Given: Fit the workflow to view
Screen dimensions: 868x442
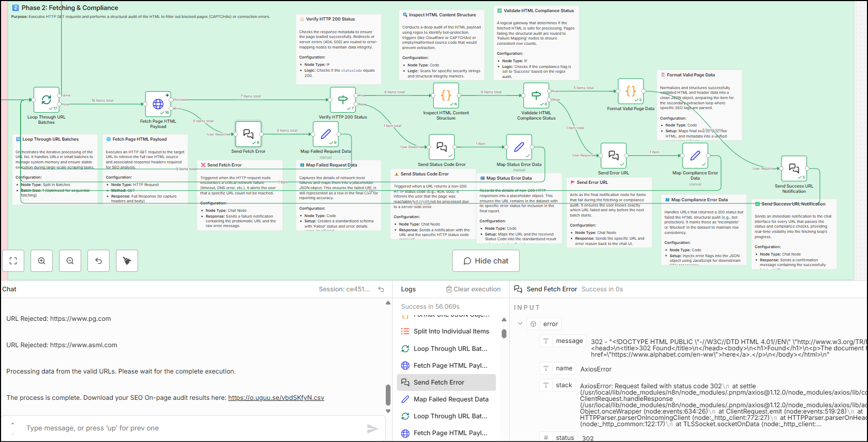Looking at the screenshot, I should (13, 261).
